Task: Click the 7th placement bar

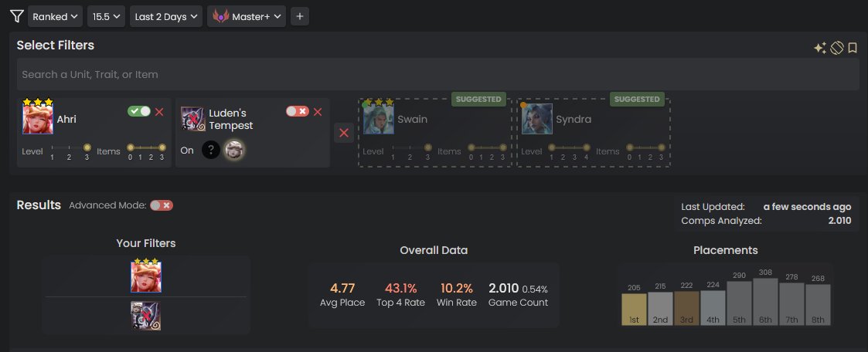Action: coord(791,304)
